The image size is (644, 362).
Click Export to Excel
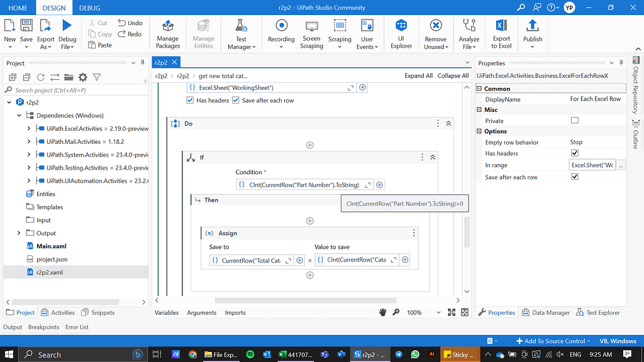point(501,35)
